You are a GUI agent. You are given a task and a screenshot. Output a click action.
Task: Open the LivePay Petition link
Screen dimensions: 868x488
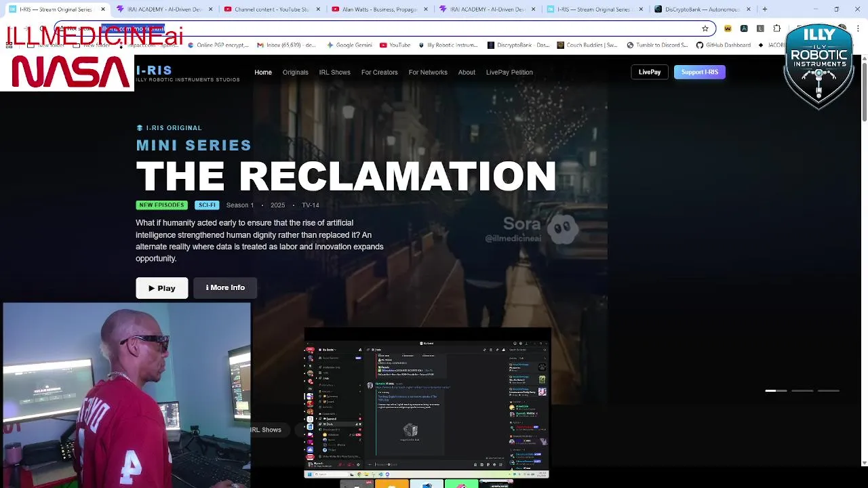509,72
